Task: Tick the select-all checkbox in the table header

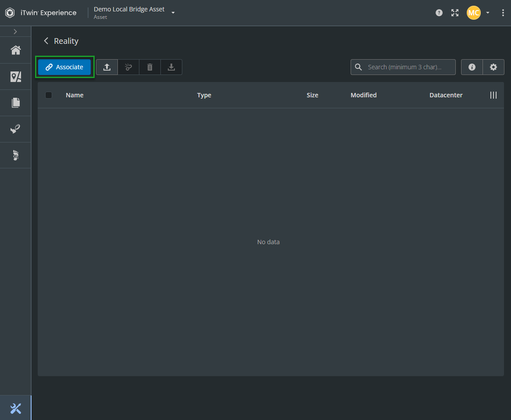Action: tap(49, 95)
